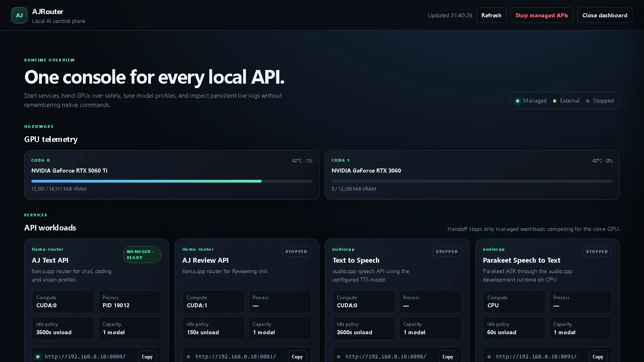
Task: Click NVIDIA GeForce RTX 3060 name
Action: [x=366, y=171]
